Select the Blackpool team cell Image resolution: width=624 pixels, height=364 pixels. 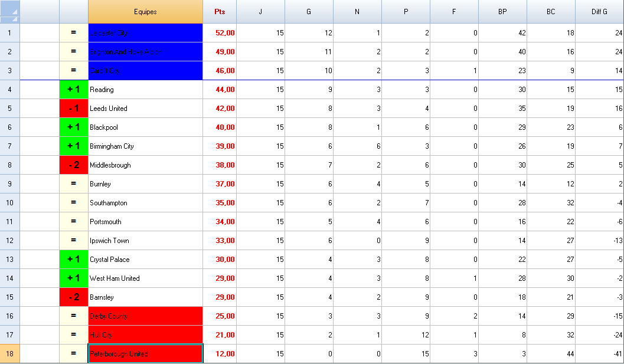[x=145, y=127]
